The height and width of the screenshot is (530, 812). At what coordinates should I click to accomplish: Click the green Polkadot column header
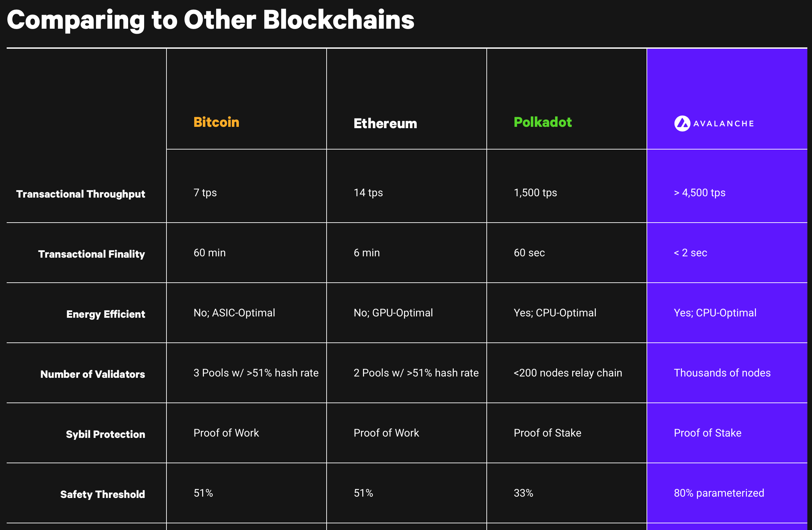[x=542, y=122]
